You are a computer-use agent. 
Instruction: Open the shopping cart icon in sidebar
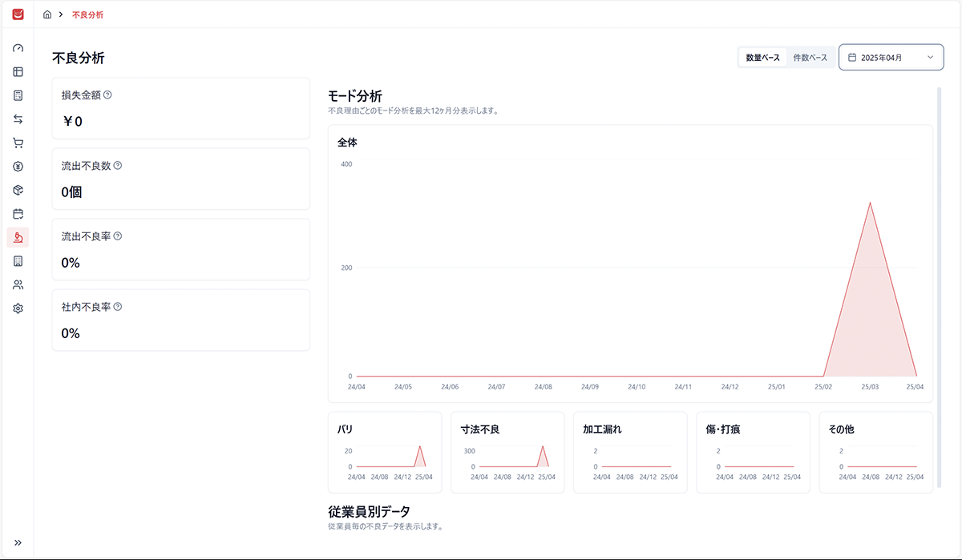[18, 143]
